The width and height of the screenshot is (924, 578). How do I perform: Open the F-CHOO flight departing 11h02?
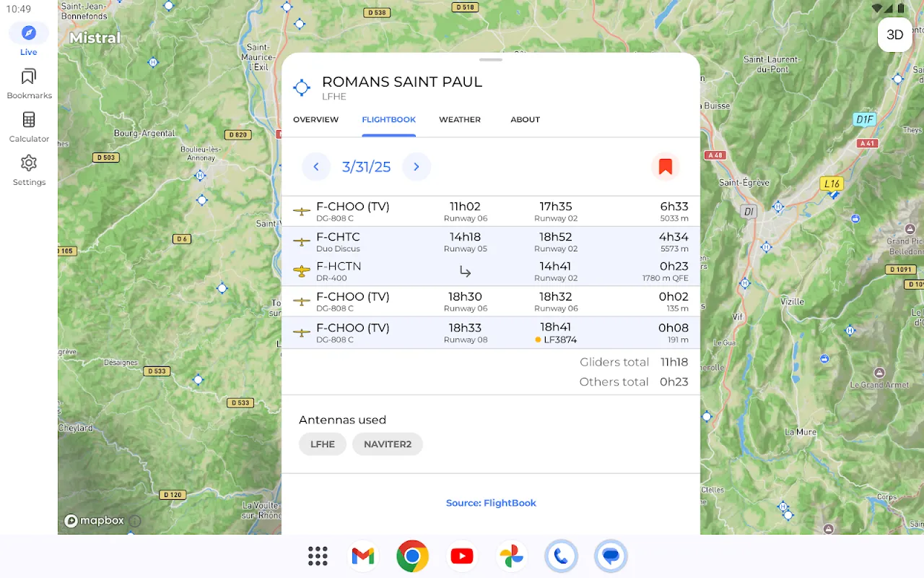coord(491,211)
